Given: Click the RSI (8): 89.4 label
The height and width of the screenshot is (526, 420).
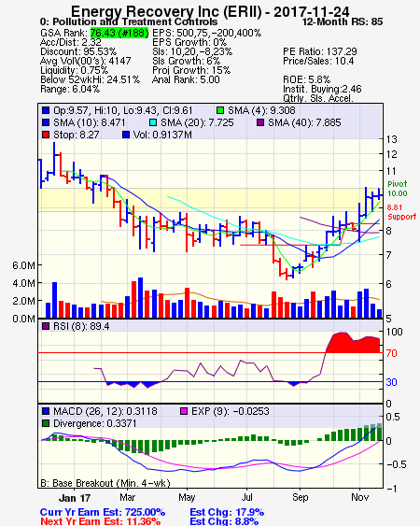Looking at the screenshot, I should 81,326.
